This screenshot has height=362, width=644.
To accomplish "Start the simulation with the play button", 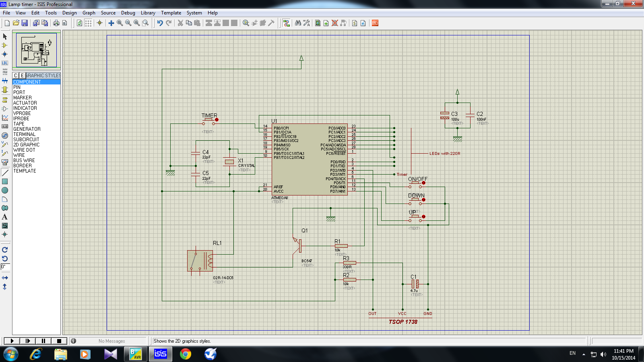I will [12, 341].
